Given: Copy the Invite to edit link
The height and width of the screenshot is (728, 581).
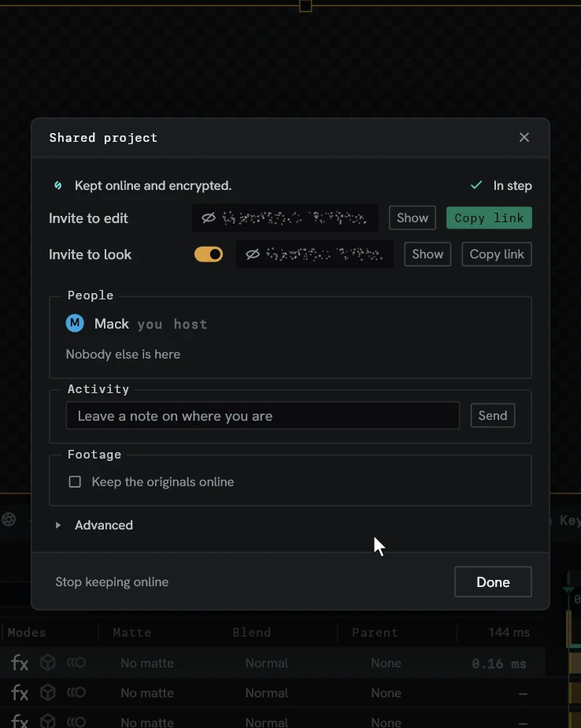Looking at the screenshot, I should (x=489, y=217).
